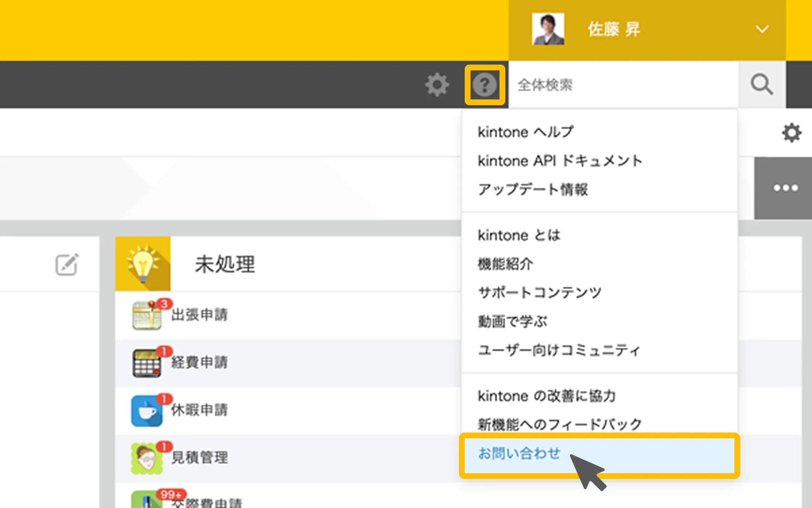Click the magnifying glass search button
Viewport: 812px width, 508px height.
[x=762, y=85]
